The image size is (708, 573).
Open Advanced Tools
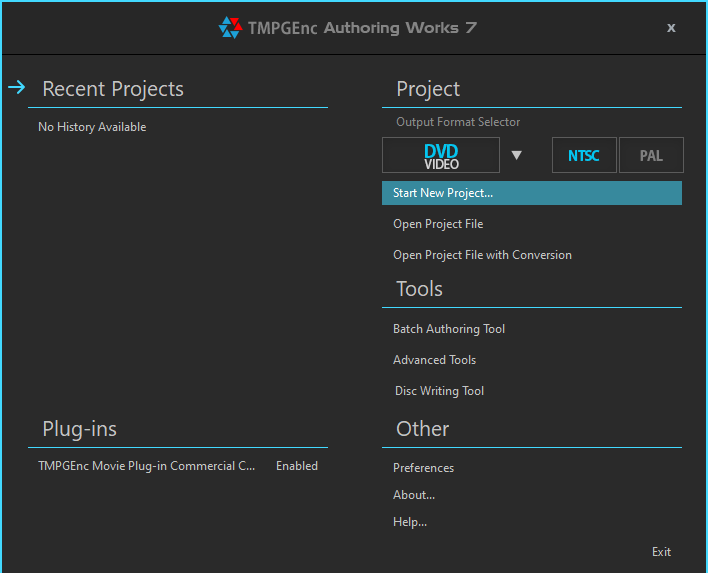434,360
